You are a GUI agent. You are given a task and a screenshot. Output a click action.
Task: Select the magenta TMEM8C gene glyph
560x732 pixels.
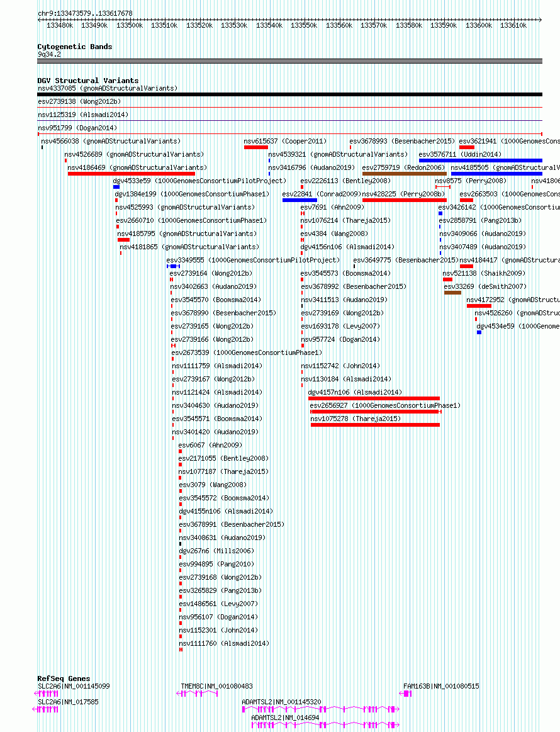tap(198, 694)
